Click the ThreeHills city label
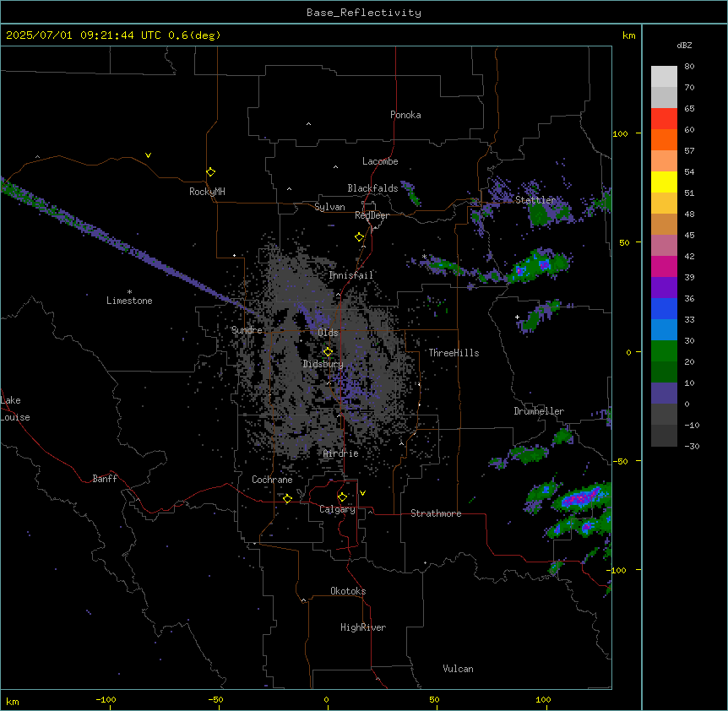Screen dimensions: 728x711 pyautogui.click(x=454, y=353)
